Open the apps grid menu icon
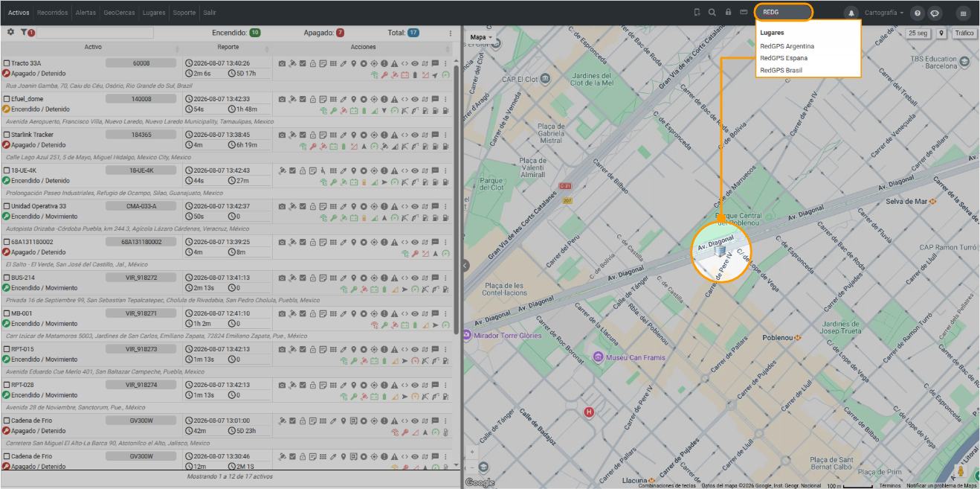Screen dimensions: 980x489 click(963, 13)
